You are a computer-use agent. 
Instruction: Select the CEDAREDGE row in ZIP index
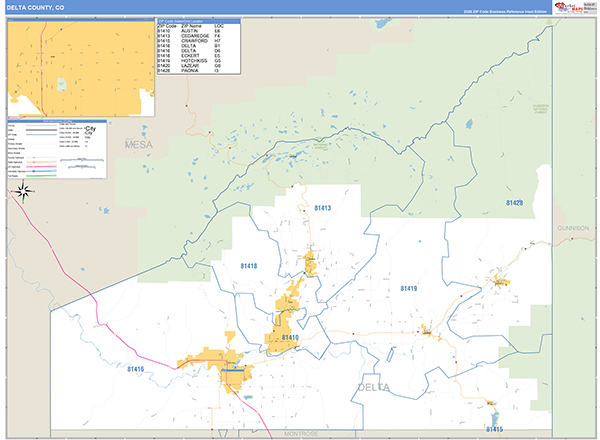(190, 36)
